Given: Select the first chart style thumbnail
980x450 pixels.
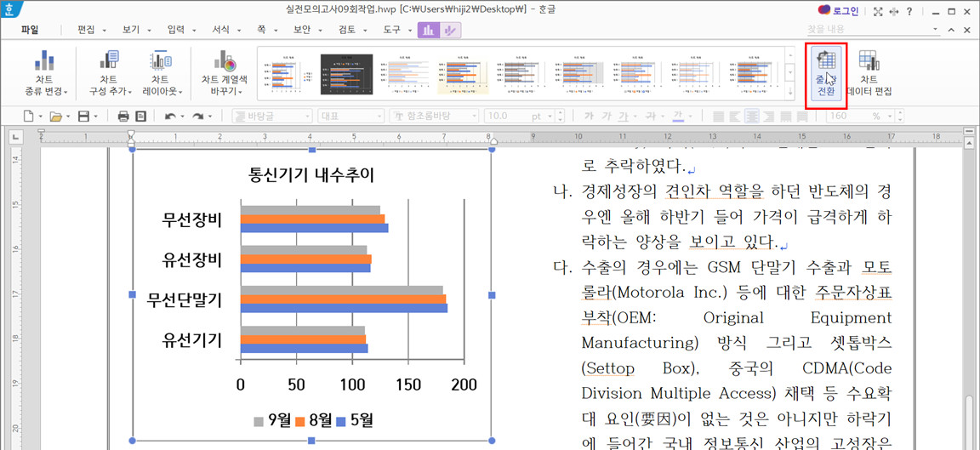Looking at the screenshot, I should 288,74.
